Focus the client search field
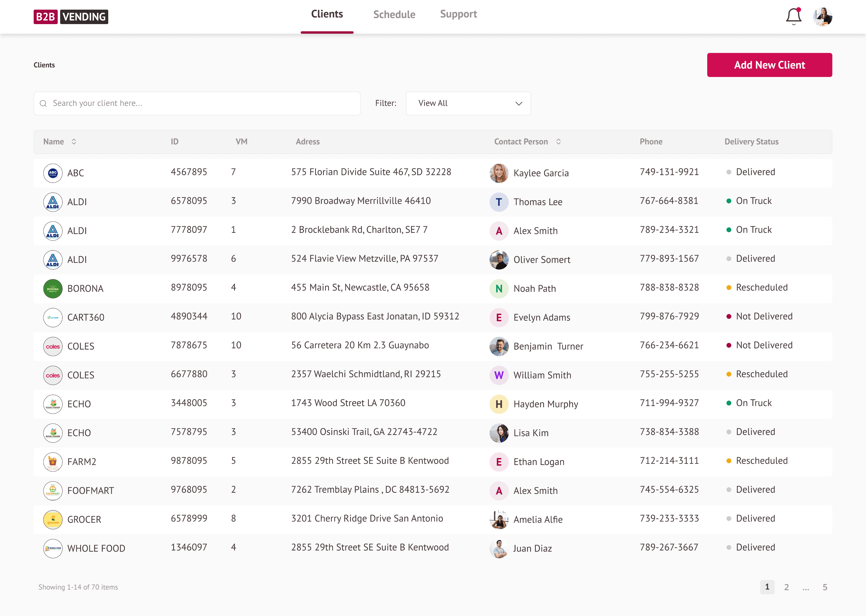 pyautogui.click(x=197, y=103)
